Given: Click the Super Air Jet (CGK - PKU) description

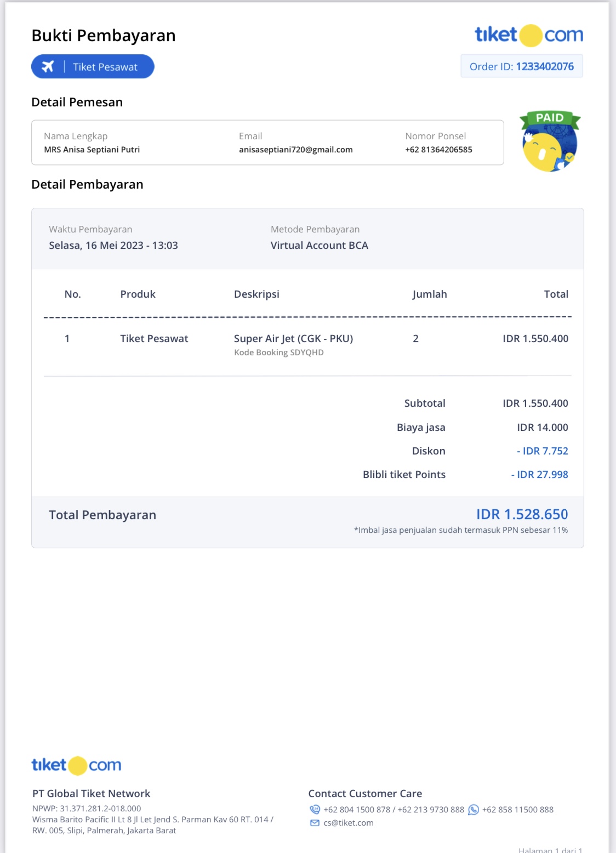Looking at the screenshot, I should [x=293, y=339].
